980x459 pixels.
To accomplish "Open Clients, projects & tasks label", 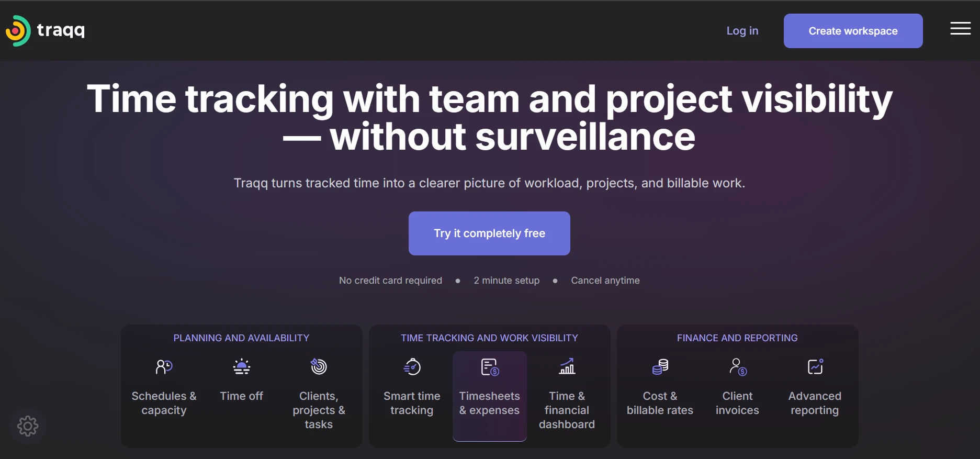I will (319, 410).
